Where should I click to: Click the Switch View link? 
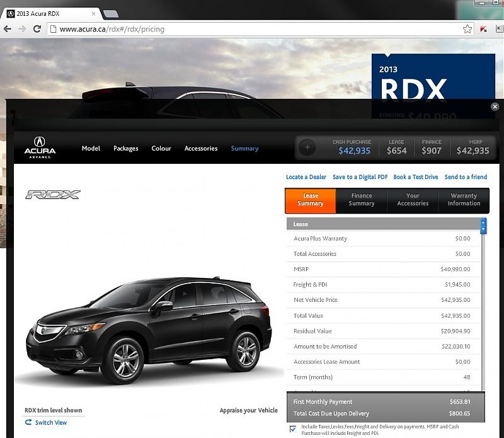tap(51, 422)
